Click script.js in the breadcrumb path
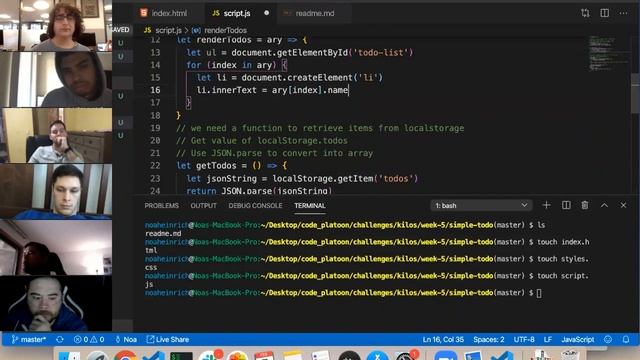 point(168,30)
